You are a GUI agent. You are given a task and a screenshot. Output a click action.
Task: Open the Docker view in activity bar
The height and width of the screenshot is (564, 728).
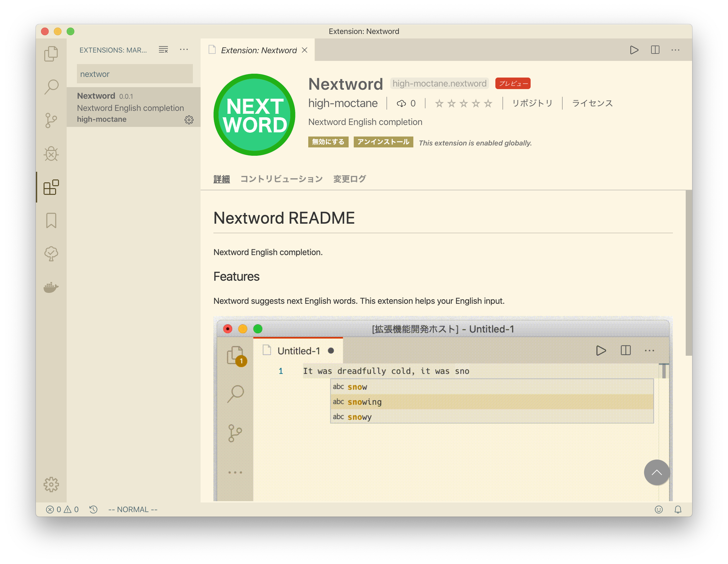coord(51,287)
